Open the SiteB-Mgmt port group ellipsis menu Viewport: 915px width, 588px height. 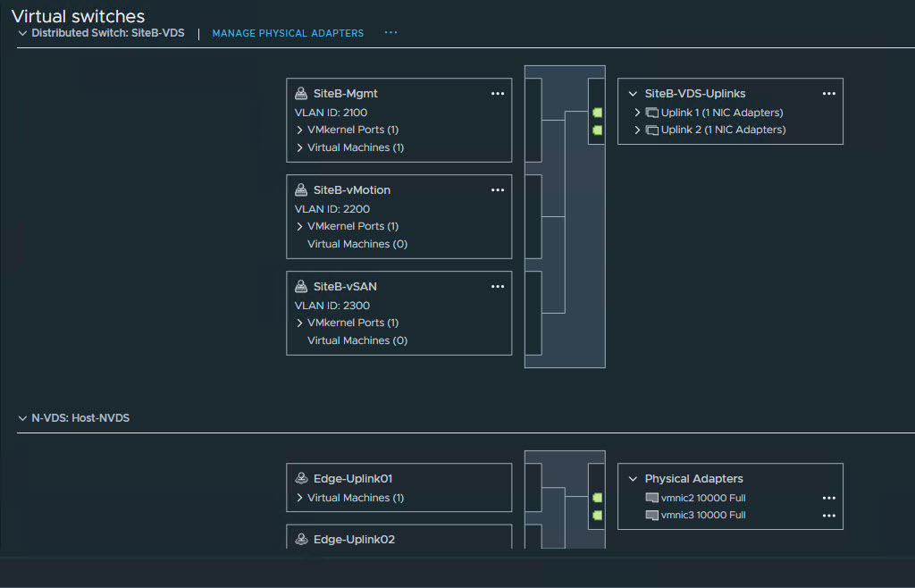[498, 93]
